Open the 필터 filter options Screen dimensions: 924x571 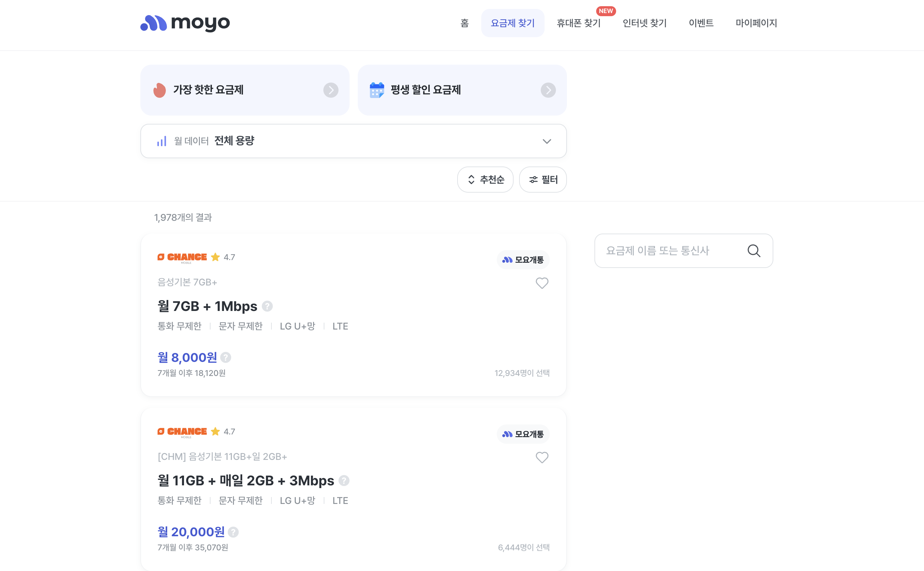(542, 180)
